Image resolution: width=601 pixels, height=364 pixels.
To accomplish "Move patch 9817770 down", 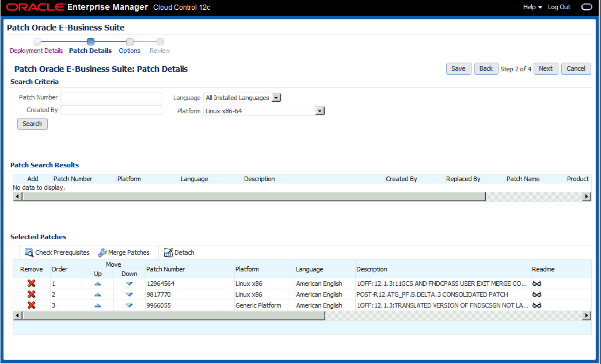I will click(129, 294).
